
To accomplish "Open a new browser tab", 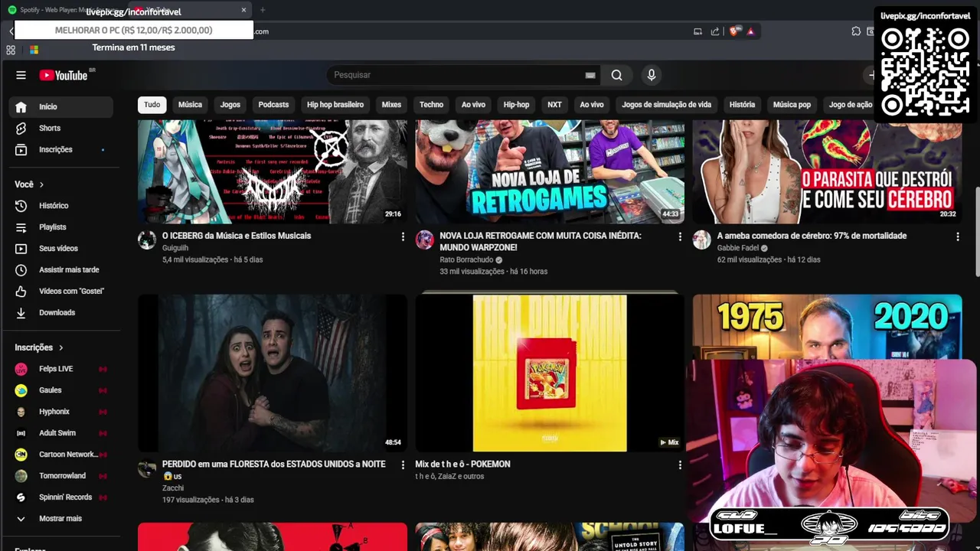I will (263, 10).
